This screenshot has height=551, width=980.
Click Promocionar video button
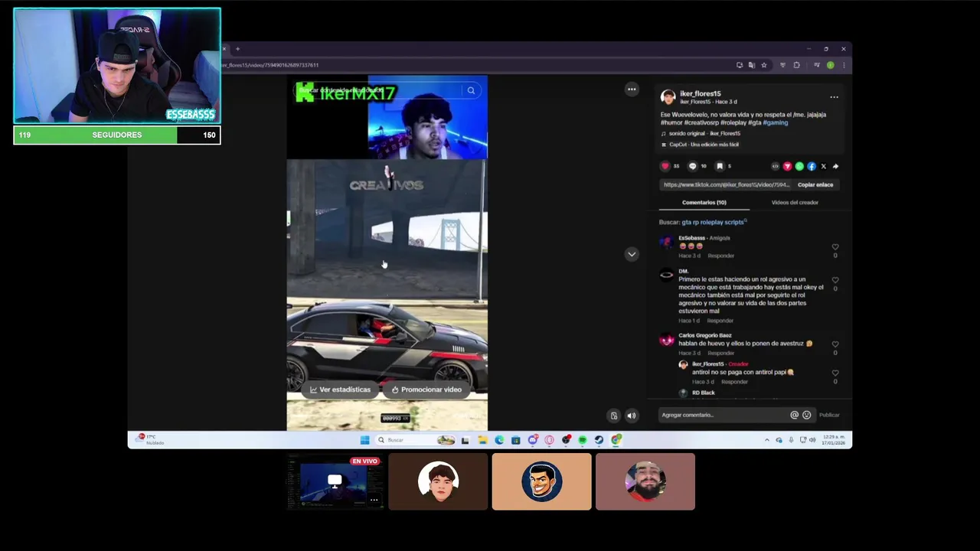[426, 390]
